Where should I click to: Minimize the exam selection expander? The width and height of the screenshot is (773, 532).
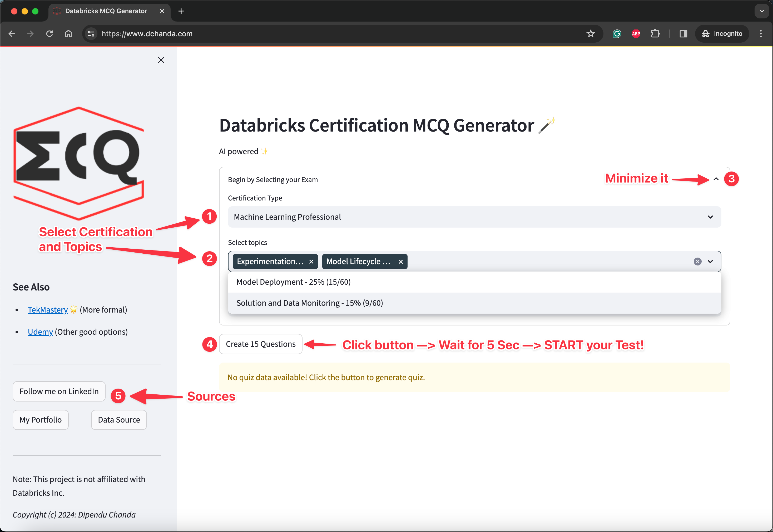click(x=716, y=179)
